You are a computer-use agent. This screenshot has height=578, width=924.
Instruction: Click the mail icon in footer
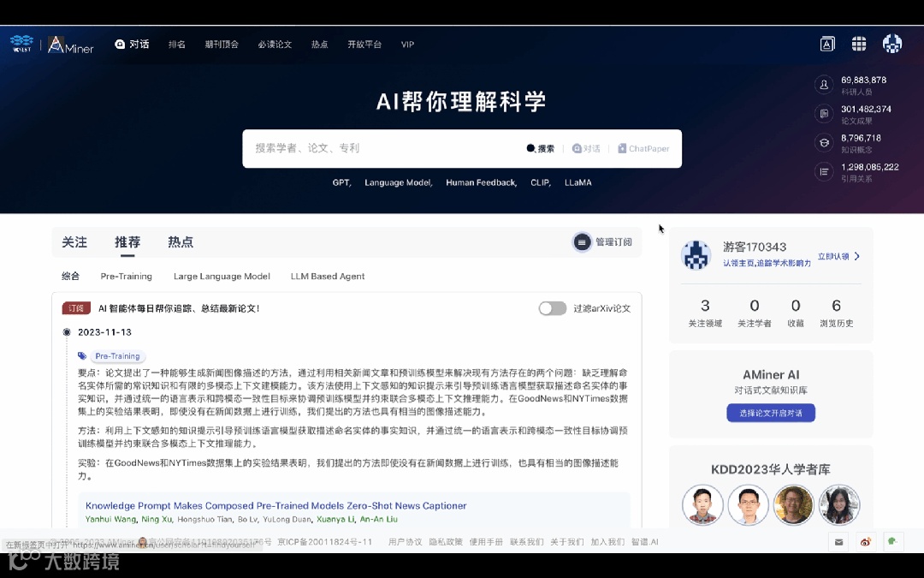pyautogui.click(x=838, y=542)
